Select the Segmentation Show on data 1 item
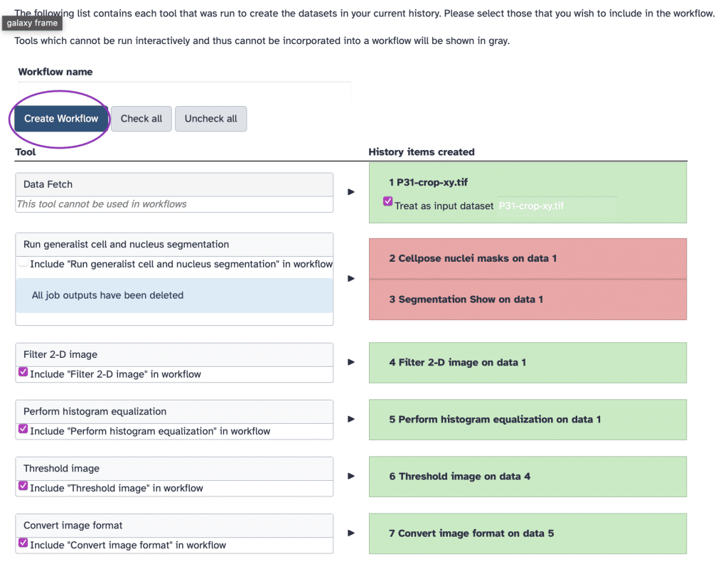Image resolution: width=728 pixels, height=569 pixels. [528, 299]
